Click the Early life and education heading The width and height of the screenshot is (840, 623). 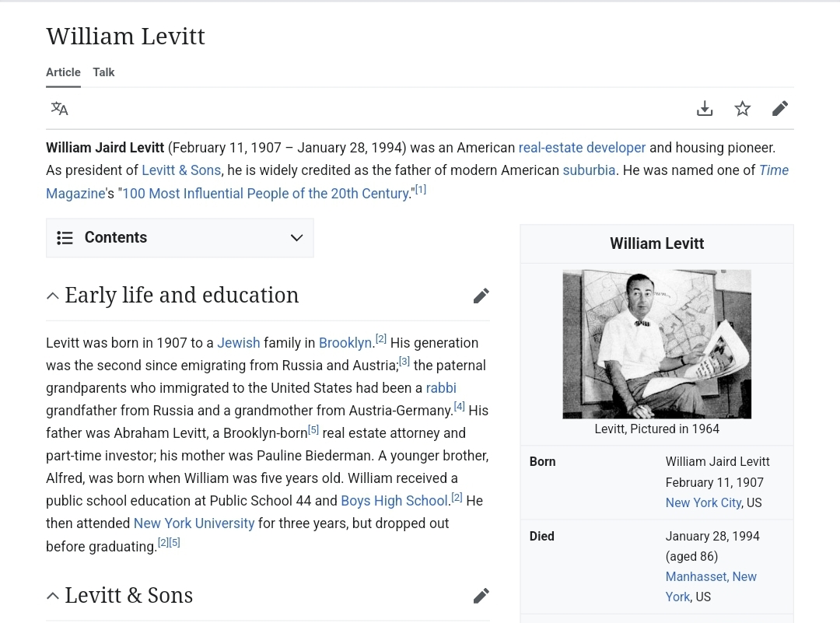tap(181, 295)
